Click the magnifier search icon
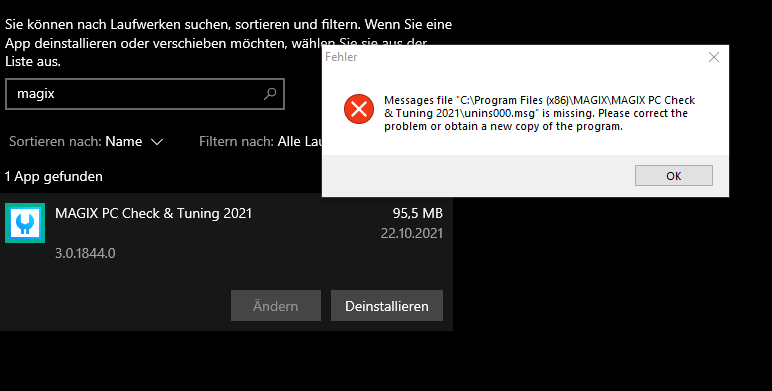The image size is (772, 391). (x=270, y=94)
